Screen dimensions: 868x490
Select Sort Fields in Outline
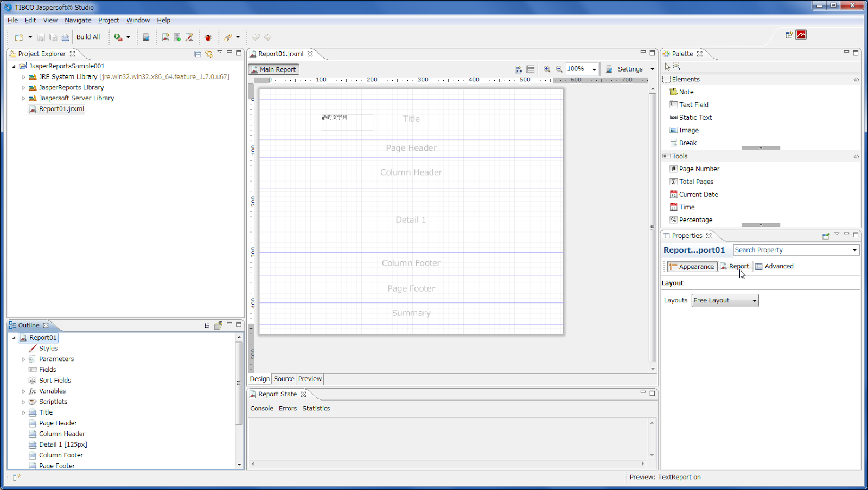click(x=50, y=381)
